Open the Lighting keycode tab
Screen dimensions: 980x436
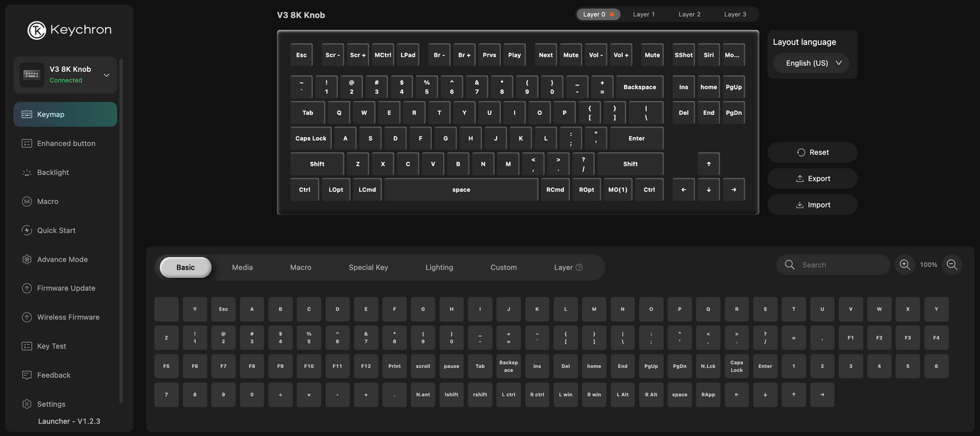pos(439,268)
